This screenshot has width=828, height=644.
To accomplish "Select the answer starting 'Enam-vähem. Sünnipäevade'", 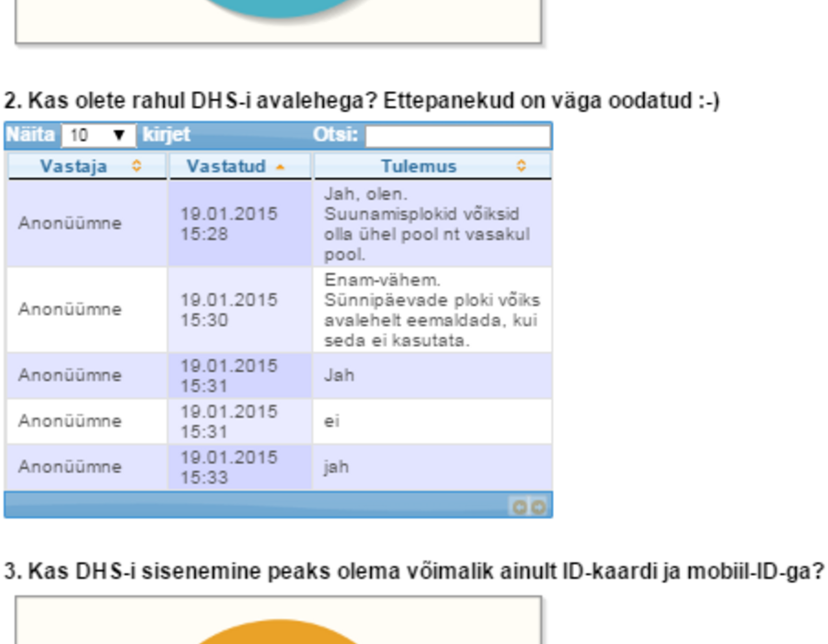I will [x=433, y=310].
